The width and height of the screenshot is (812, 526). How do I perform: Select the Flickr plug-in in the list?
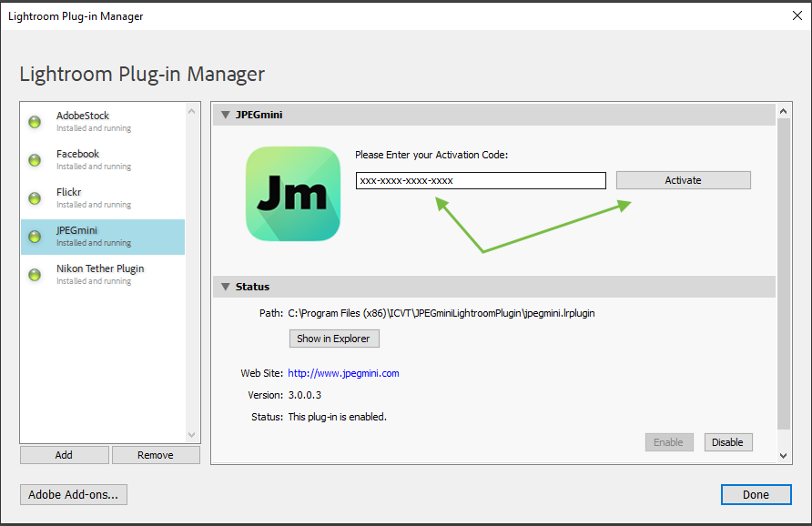(x=103, y=198)
